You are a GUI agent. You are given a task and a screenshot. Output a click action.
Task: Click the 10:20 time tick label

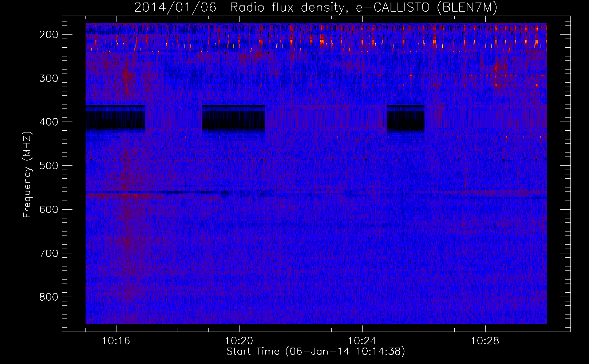tap(239, 341)
